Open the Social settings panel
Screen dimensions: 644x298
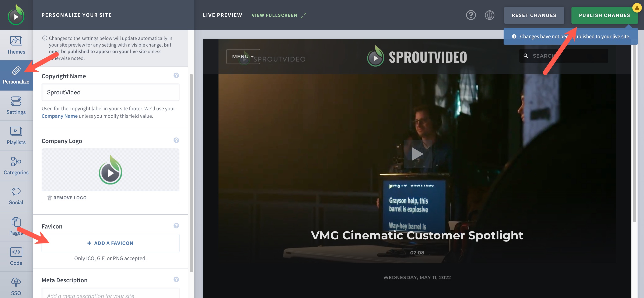tap(16, 196)
